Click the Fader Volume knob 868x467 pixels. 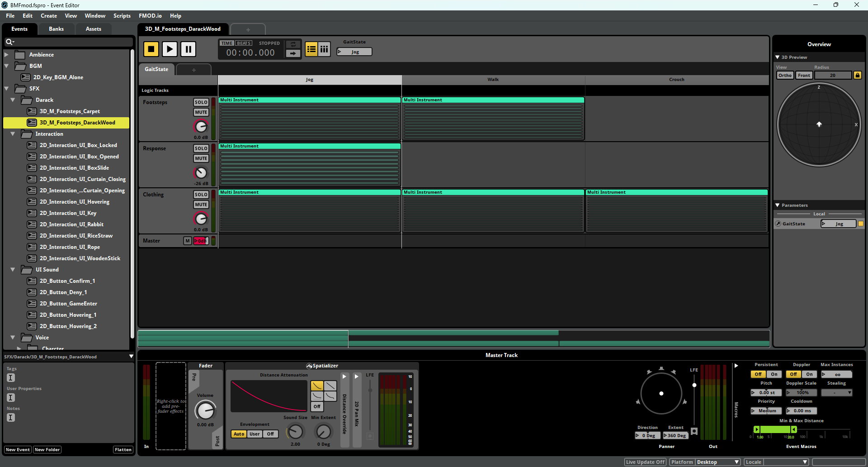pyautogui.click(x=205, y=411)
